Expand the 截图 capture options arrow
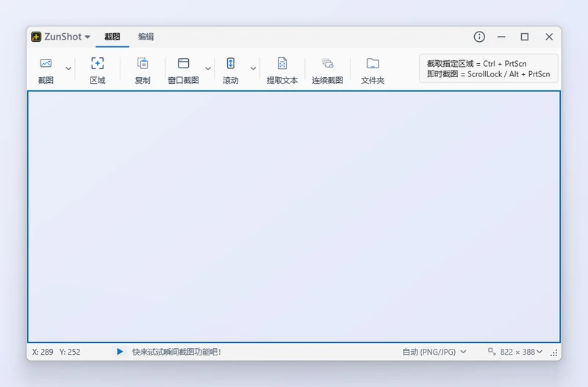This screenshot has width=588, height=387. [68, 68]
